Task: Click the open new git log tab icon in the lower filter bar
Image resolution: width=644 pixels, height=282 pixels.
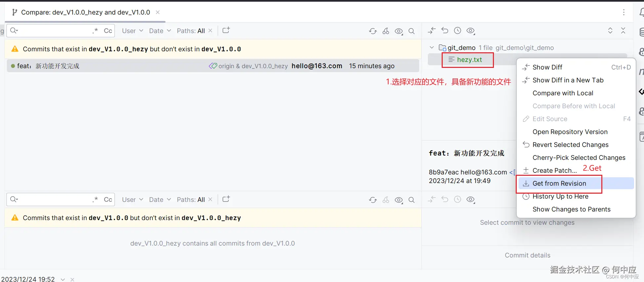Action: click(226, 199)
